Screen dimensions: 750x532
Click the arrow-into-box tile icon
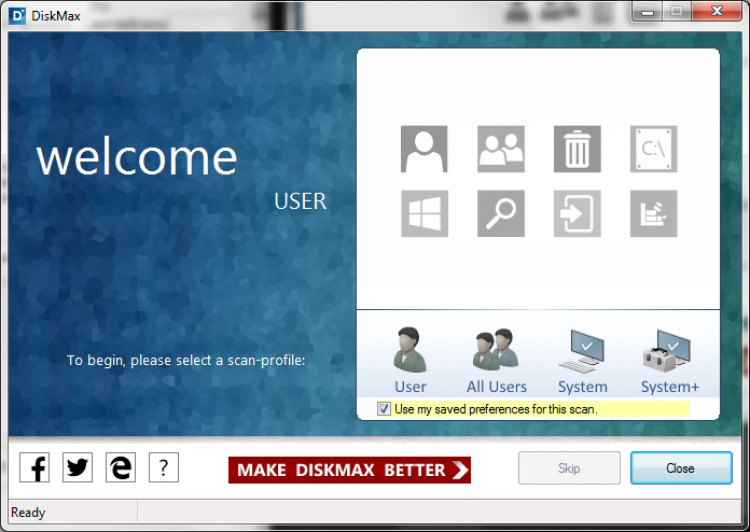pyautogui.click(x=577, y=213)
